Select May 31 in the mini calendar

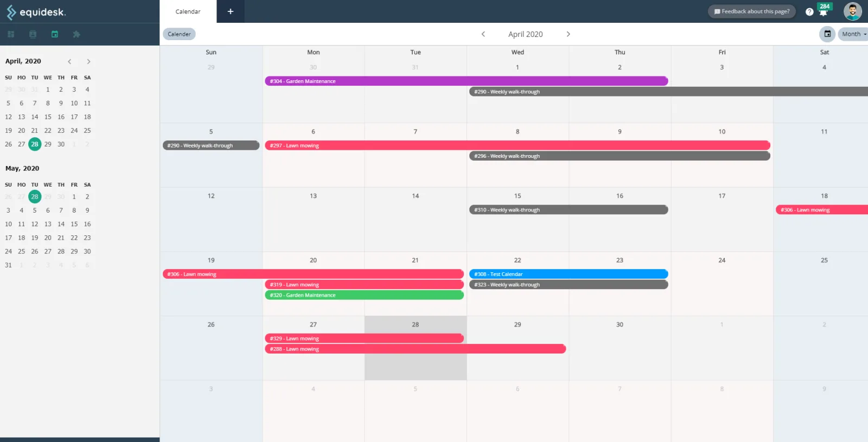point(8,265)
